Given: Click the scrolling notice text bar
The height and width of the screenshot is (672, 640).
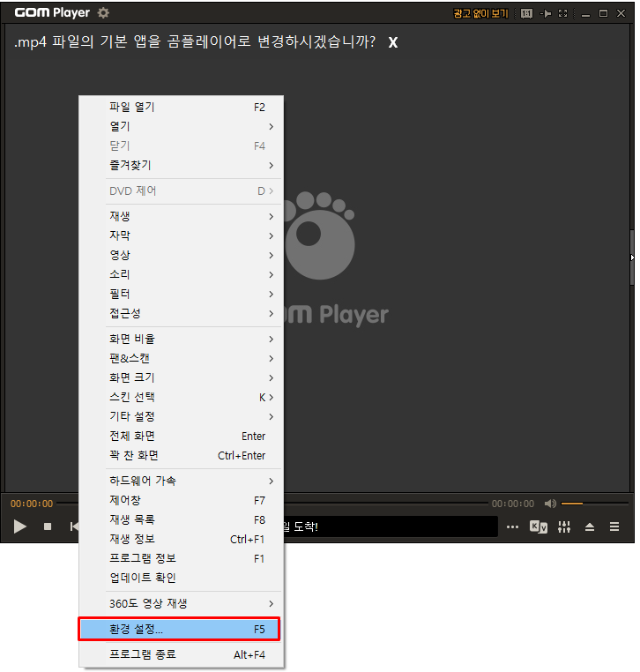Looking at the screenshot, I should point(391,526).
